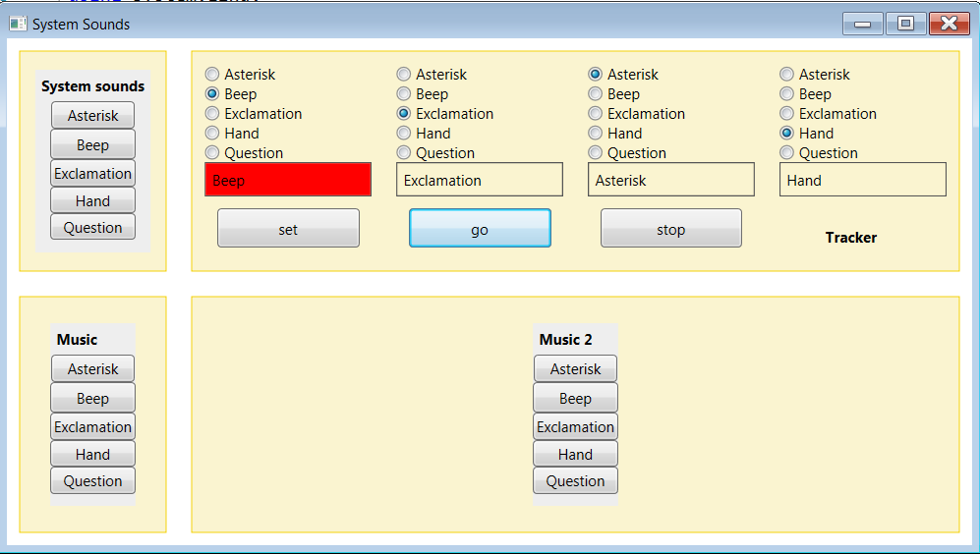The height and width of the screenshot is (554, 980).
Task: Click the red Beep text field
Action: [x=288, y=180]
